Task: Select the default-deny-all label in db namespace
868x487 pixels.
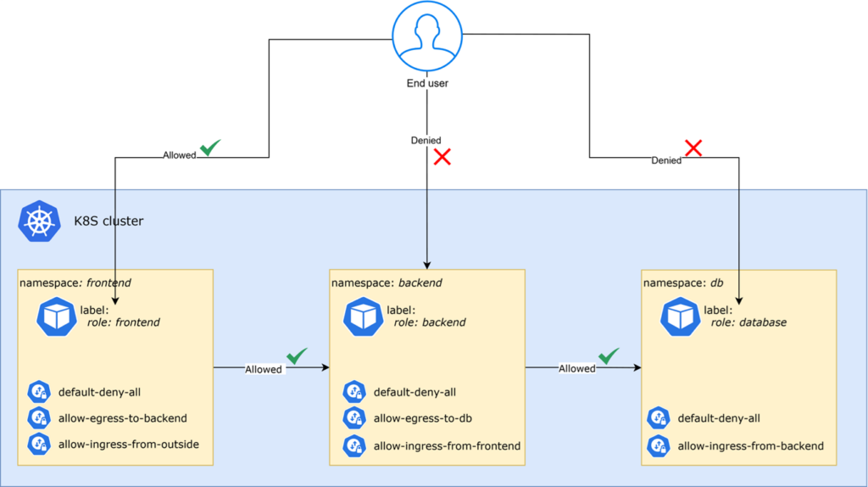Action: pyautogui.click(x=719, y=418)
